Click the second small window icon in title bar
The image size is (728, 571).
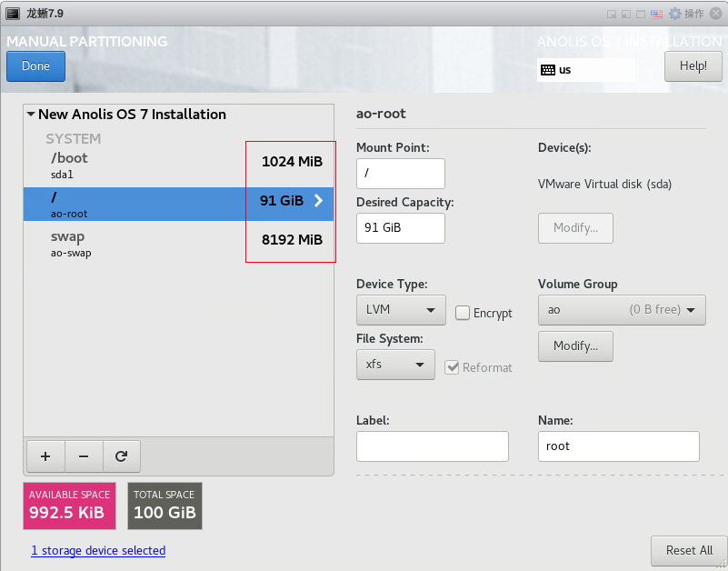coord(626,14)
